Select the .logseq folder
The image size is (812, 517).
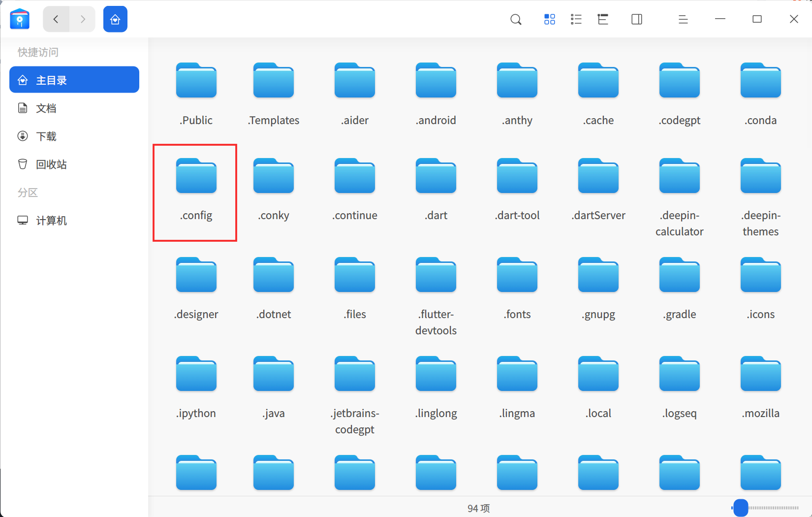click(x=680, y=388)
